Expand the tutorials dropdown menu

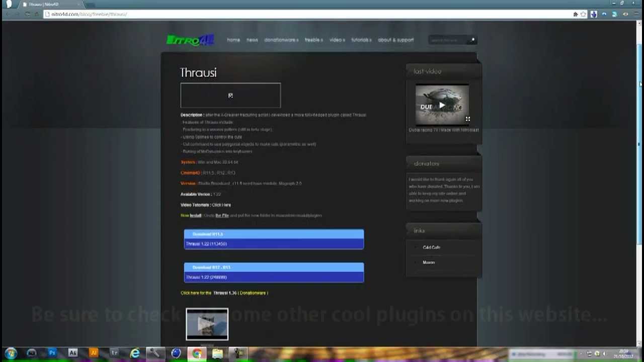[361, 40]
